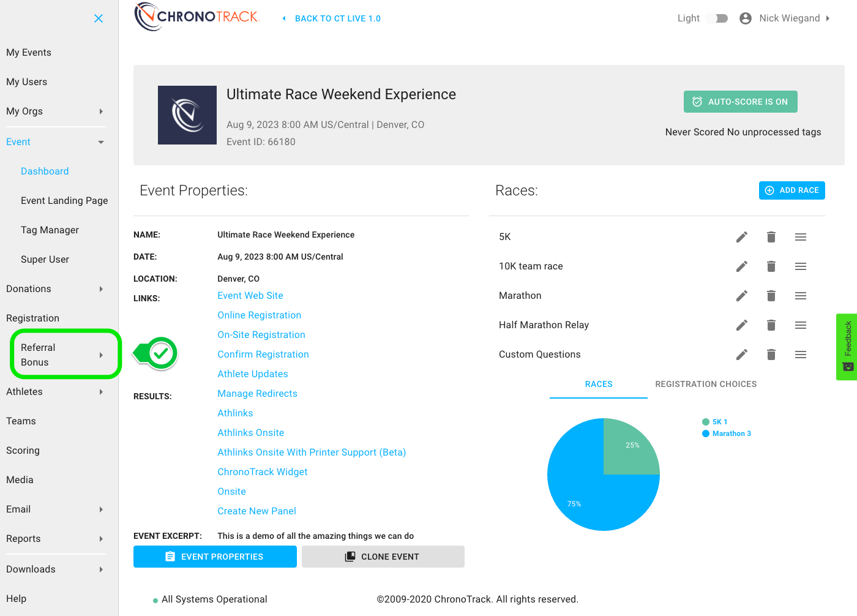
Task: Switch to Registration Choices tab
Action: (x=706, y=384)
